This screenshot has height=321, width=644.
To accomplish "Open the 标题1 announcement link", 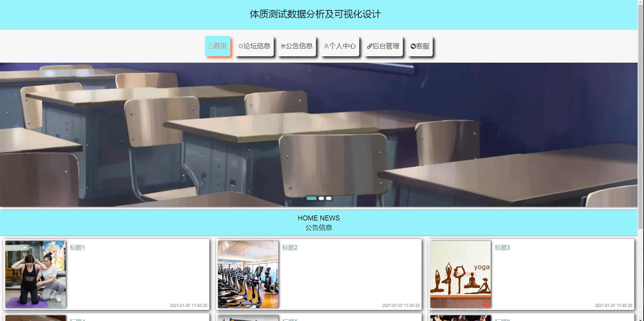I will click(x=77, y=248).
